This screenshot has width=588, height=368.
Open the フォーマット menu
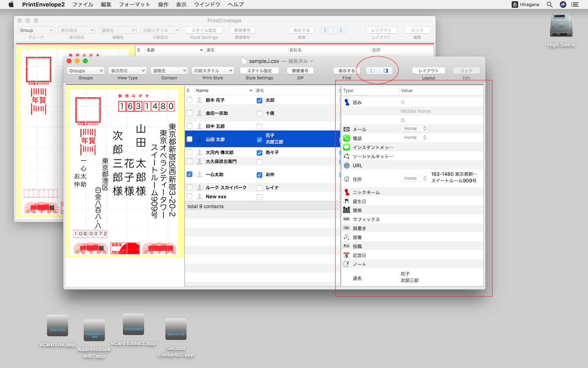[x=134, y=4]
